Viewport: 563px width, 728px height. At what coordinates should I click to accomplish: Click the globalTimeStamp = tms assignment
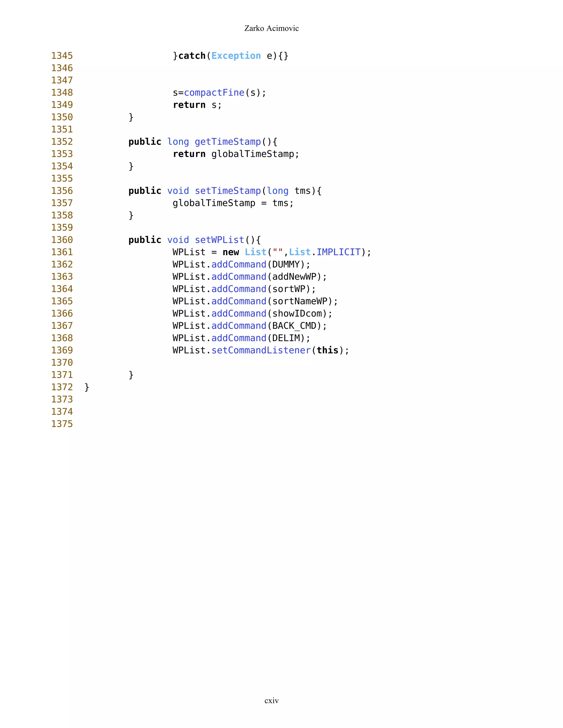click(233, 203)
